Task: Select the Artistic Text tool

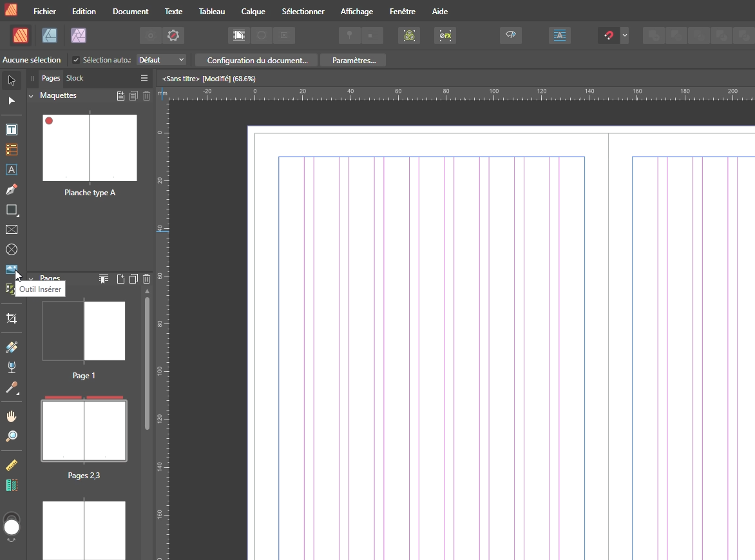Action: click(12, 169)
